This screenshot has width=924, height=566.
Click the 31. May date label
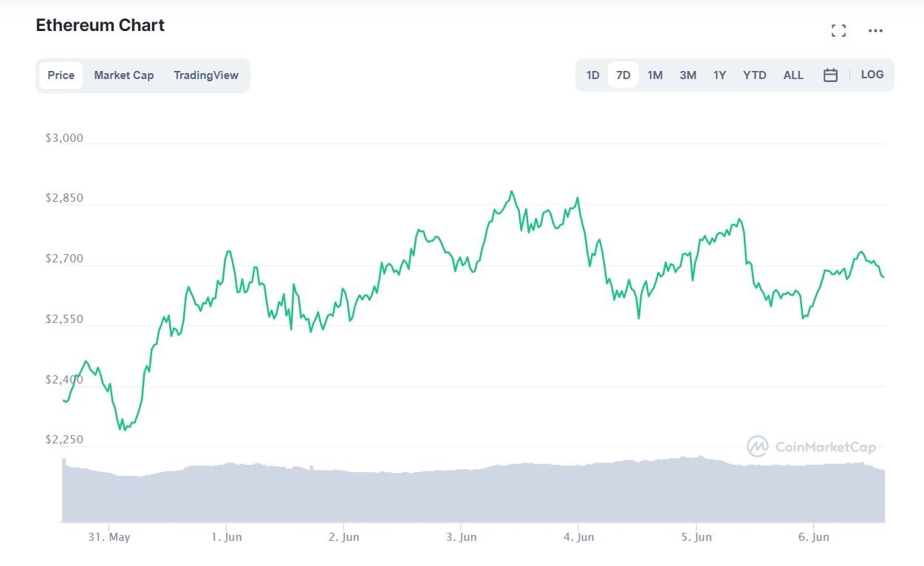pyautogui.click(x=109, y=537)
